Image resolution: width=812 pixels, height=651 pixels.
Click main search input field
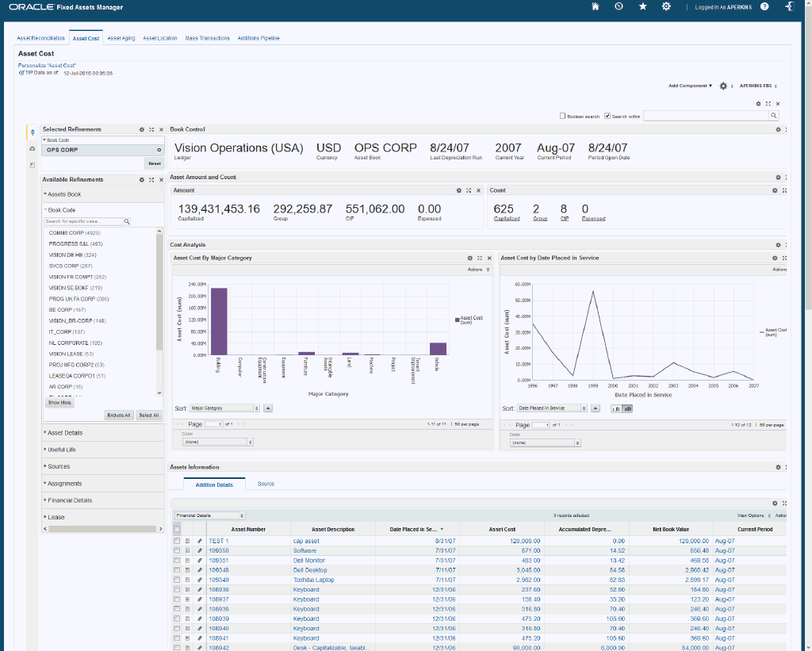[x=707, y=116]
